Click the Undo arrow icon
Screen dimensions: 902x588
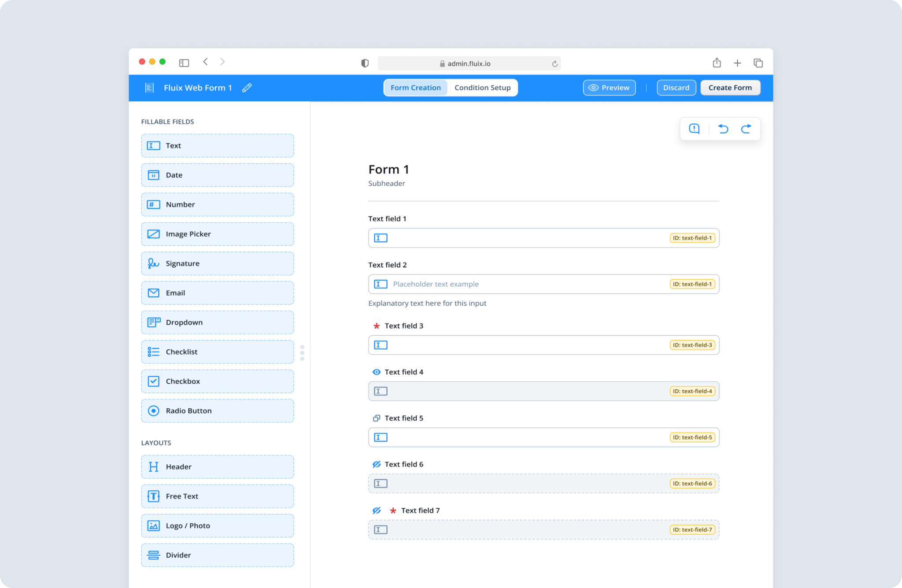(x=723, y=129)
